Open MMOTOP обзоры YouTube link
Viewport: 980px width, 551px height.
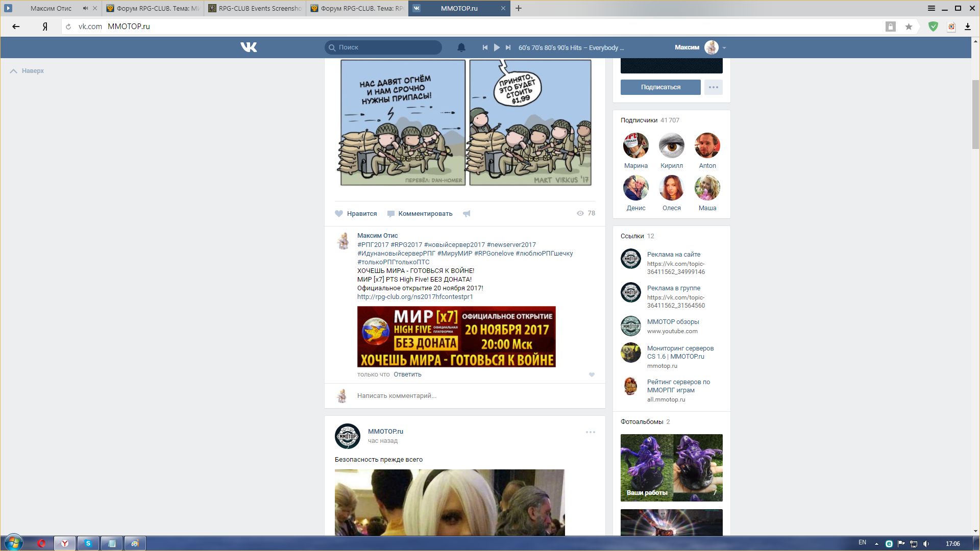click(x=673, y=322)
